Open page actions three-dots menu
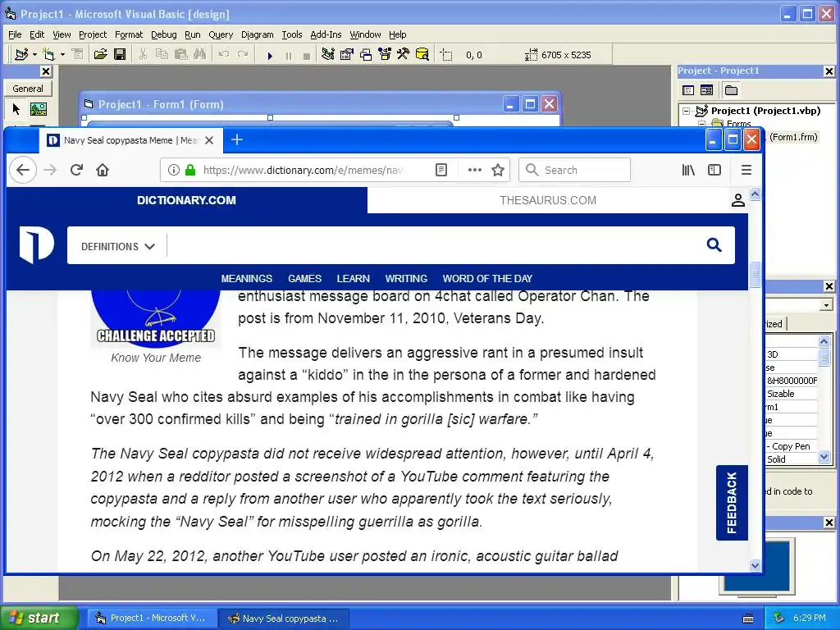This screenshot has width=840, height=630. coord(475,171)
